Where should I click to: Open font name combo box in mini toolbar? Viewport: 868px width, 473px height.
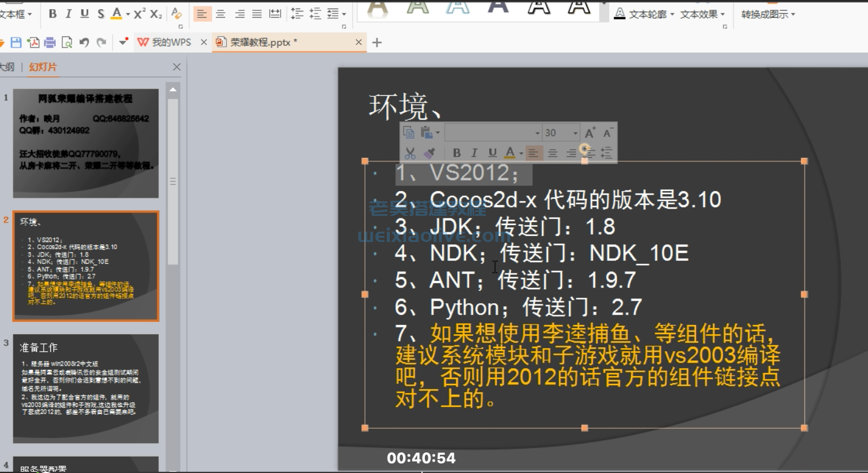[493, 133]
